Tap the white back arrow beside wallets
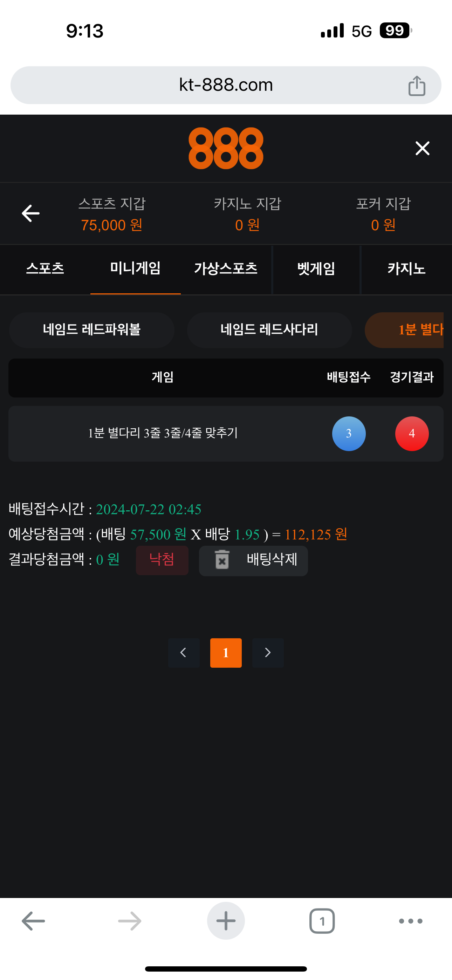Image resolution: width=452 pixels, height=980 pixels. [x=31, y=213]
